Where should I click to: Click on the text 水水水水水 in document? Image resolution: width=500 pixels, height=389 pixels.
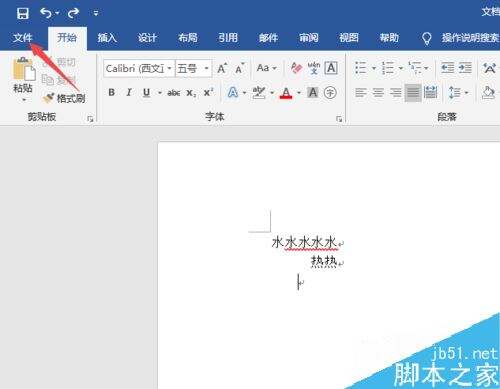(304, 242)
